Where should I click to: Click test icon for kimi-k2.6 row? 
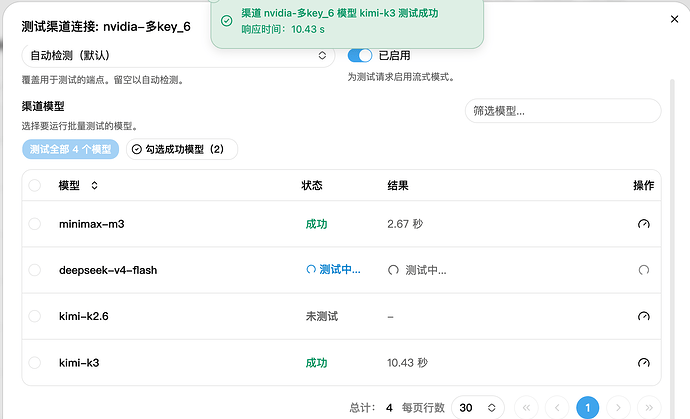tap(643, 316)
